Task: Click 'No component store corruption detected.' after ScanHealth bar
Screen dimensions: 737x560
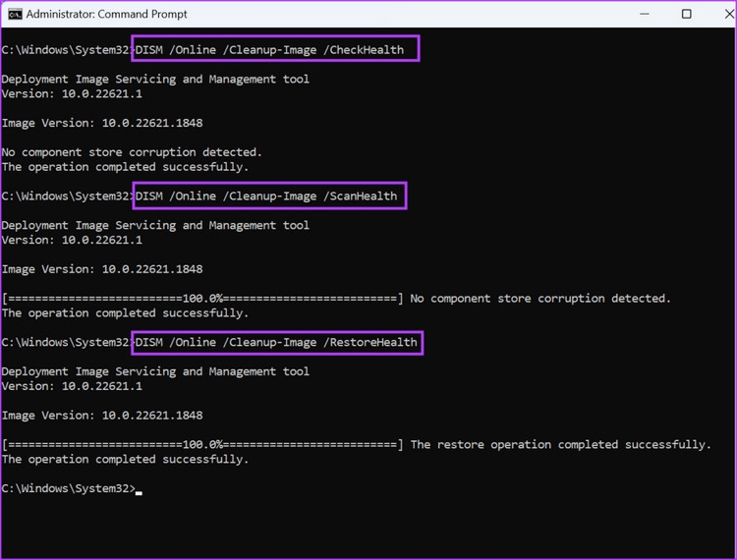Action: coord(540,299)
